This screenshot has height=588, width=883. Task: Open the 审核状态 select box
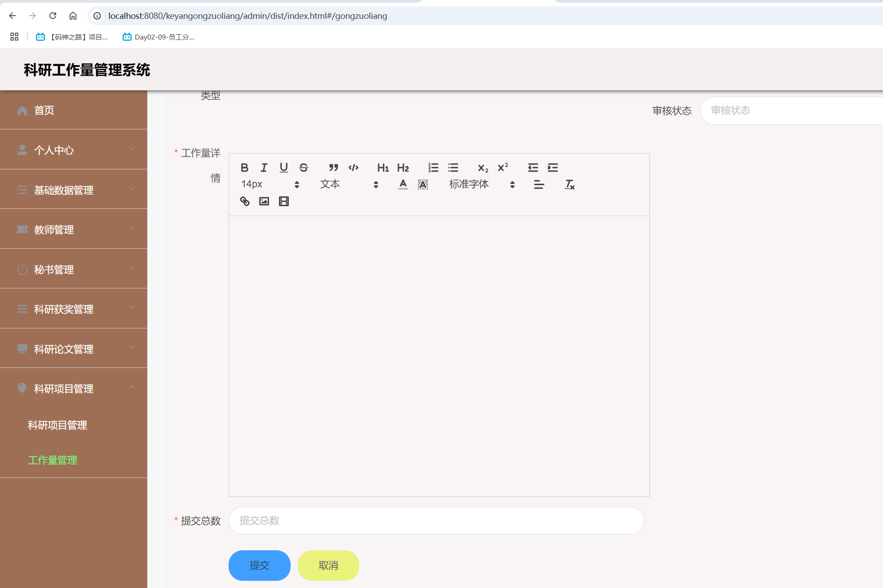pos(791,111)
